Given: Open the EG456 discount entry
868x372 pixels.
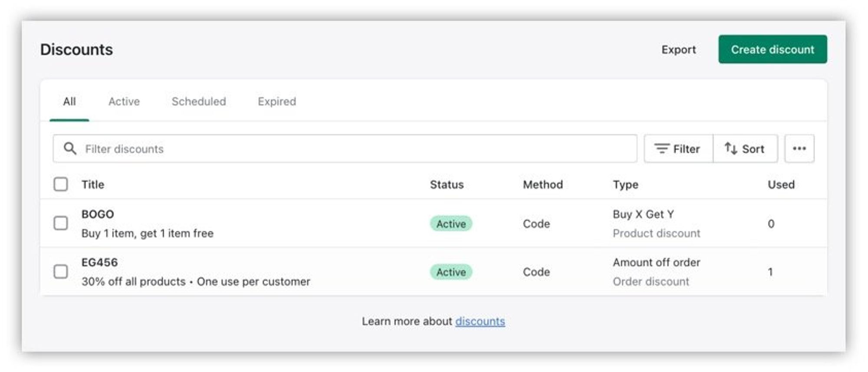Looking at the screenshot, I should tap(100, 262).
